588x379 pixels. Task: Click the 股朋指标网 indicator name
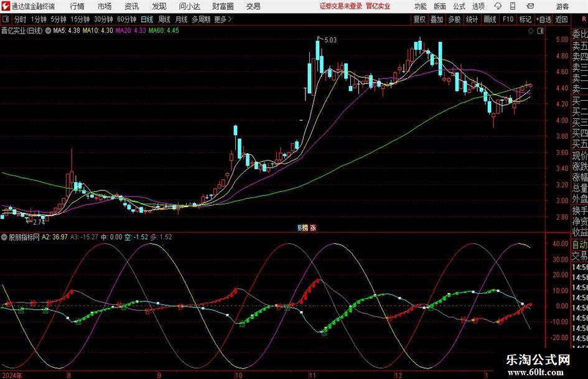[24, 236]
